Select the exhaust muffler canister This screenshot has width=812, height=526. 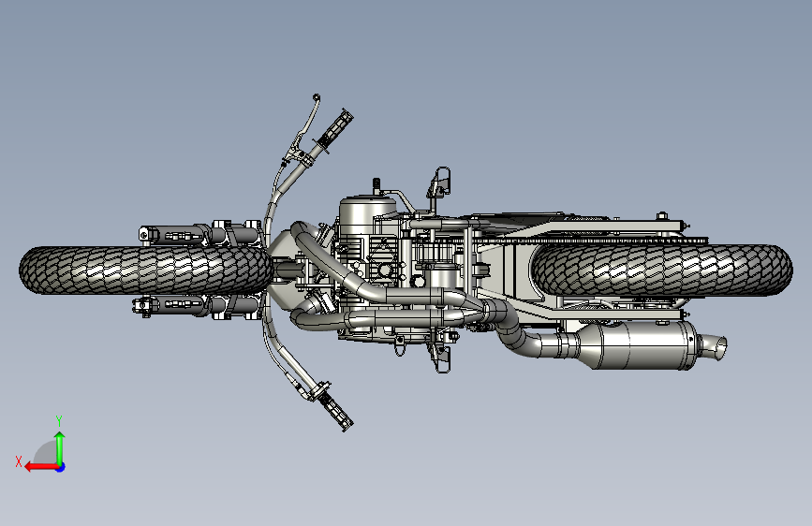pos(640,344)
